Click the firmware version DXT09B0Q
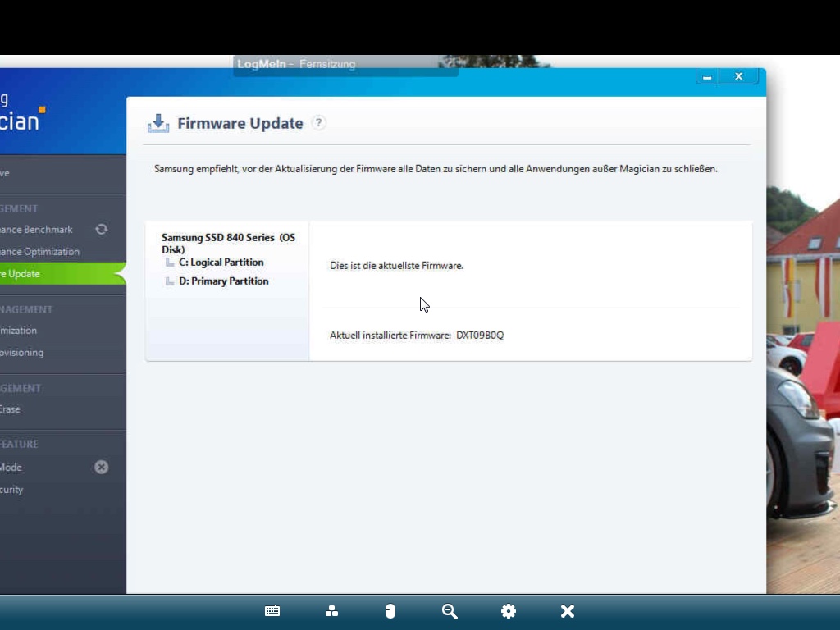840x630 pixels. tap(480, 336)
